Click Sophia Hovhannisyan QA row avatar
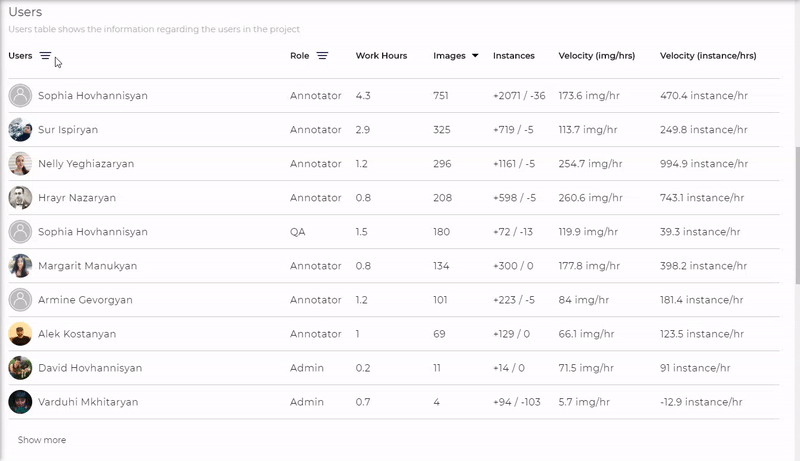This screenshot has height=461, width=800. coord(20,232)
